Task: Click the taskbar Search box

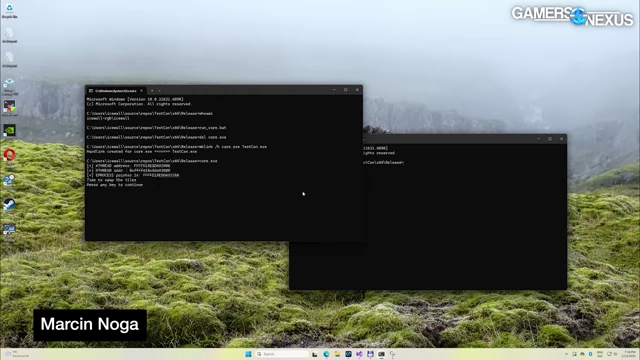Action: [x=282, y=354]
